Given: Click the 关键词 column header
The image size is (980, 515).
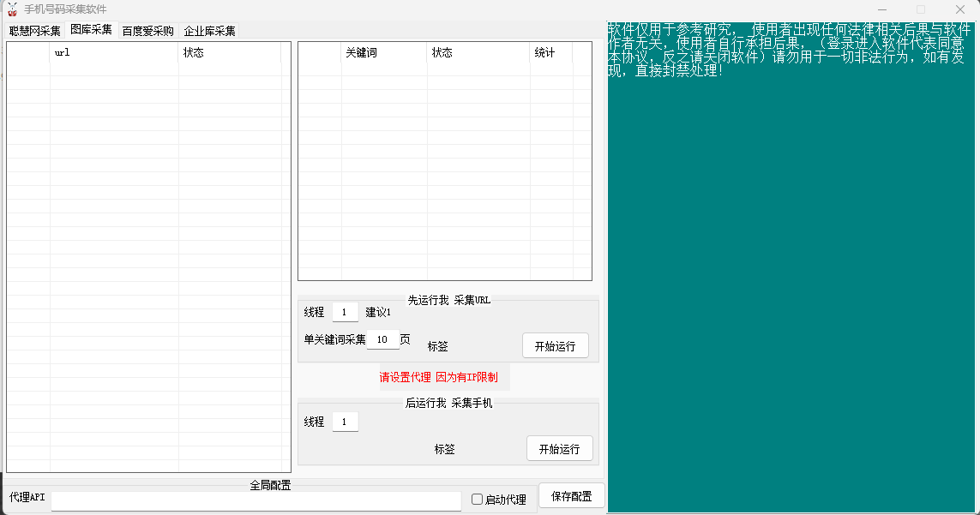Looking at the screenshot, I should click(x=383, y=53).
